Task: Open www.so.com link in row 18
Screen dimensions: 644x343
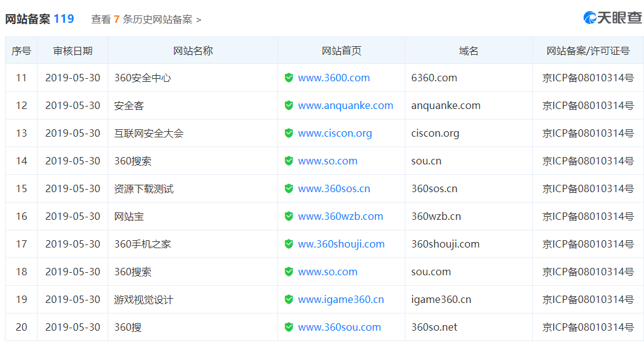Action: pyautogui.click(x=328, y=272)
